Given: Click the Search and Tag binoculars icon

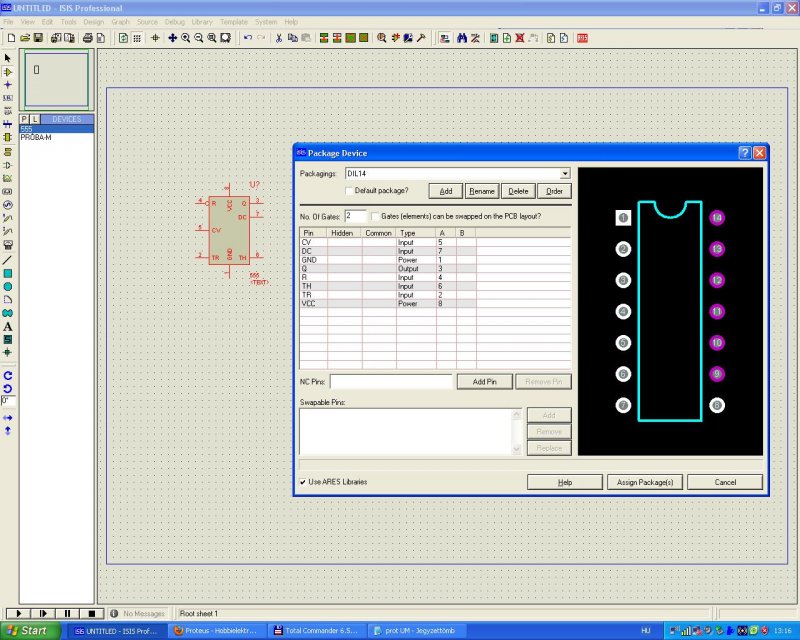Looking at the screenshot, I should tap(462, 38).
